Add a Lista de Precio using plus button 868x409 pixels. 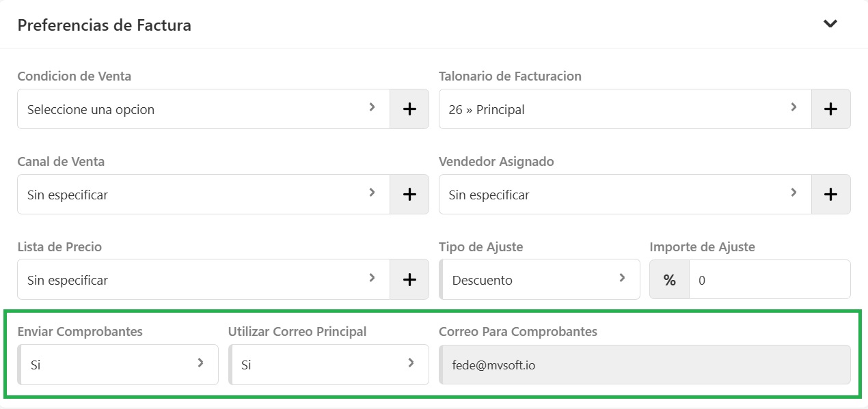click(x=409, y=279)
